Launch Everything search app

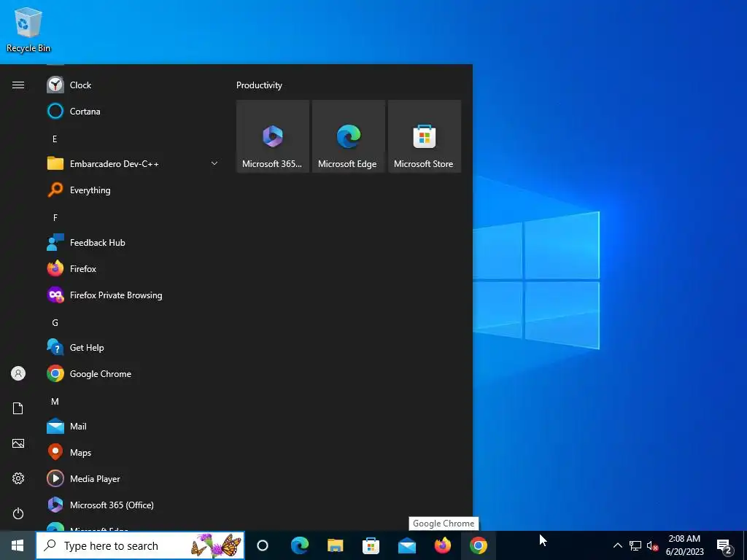(133, 190)
